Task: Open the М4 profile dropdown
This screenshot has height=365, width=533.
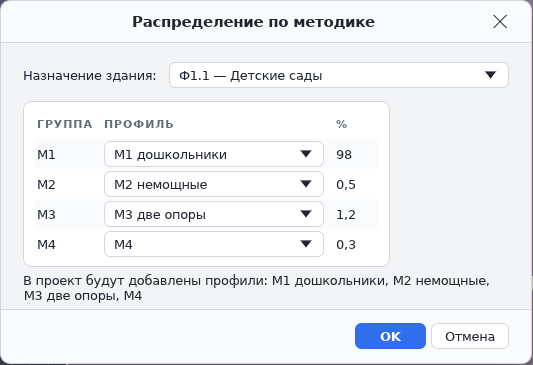Action: coord(214,244)
